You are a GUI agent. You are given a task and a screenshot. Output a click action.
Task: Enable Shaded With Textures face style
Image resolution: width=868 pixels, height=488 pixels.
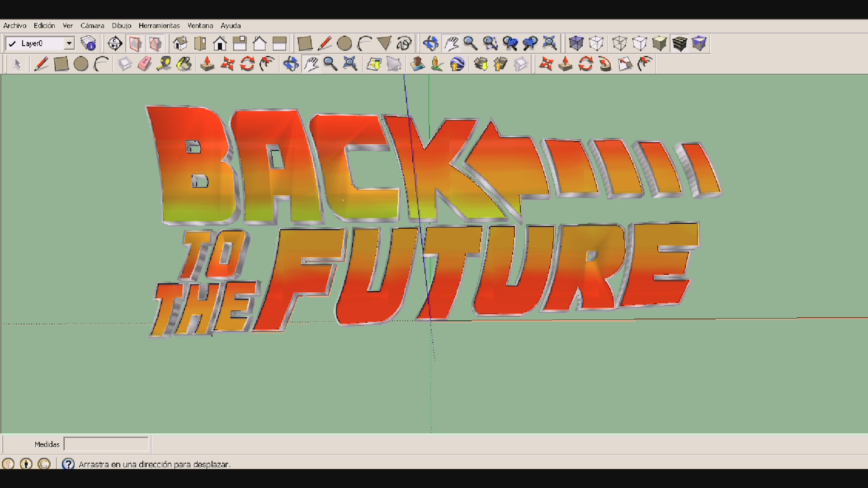679,43
